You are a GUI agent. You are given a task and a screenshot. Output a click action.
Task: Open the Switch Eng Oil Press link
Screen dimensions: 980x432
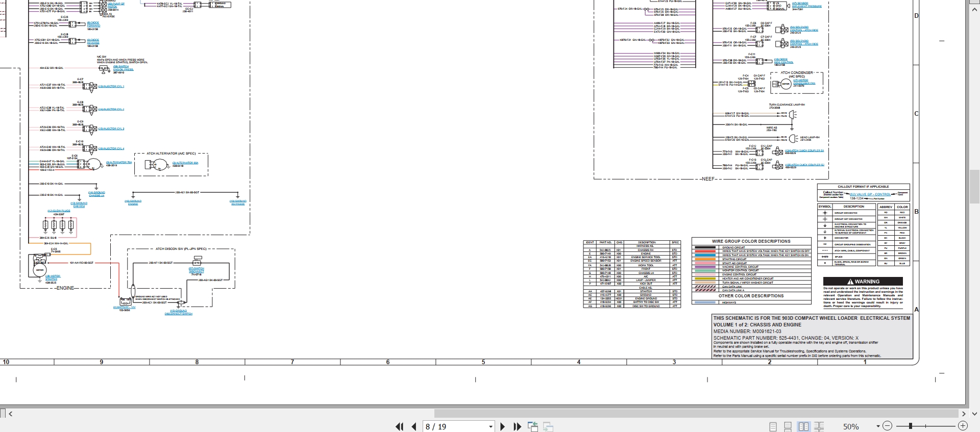tap(123, 68)
